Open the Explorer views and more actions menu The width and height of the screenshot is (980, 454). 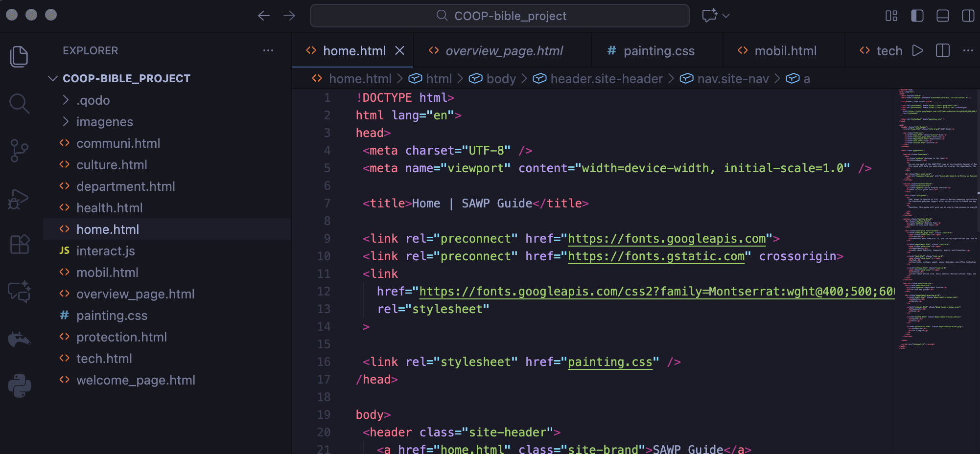pos(268,50)
